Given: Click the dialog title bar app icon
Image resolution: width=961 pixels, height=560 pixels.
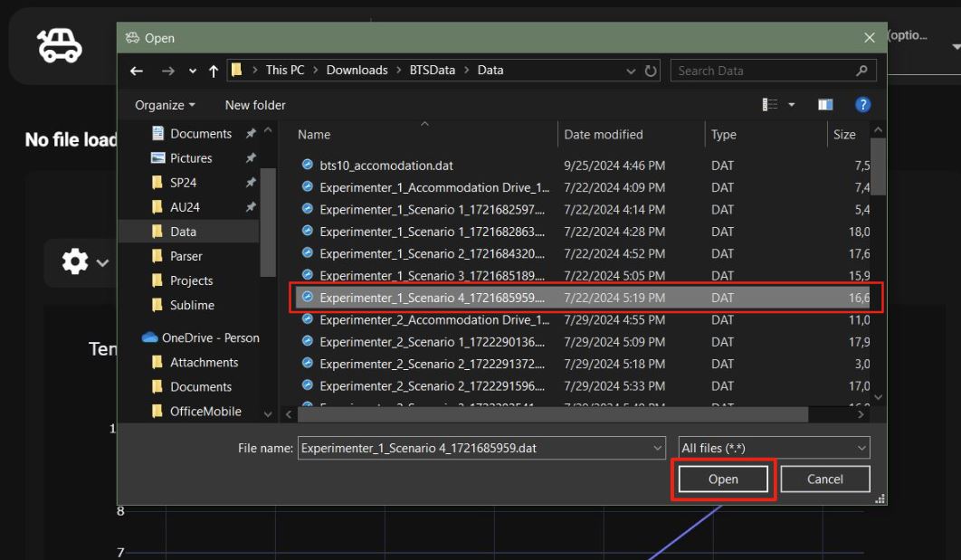Looking at the screenshot, I should [x=132, y=38].
